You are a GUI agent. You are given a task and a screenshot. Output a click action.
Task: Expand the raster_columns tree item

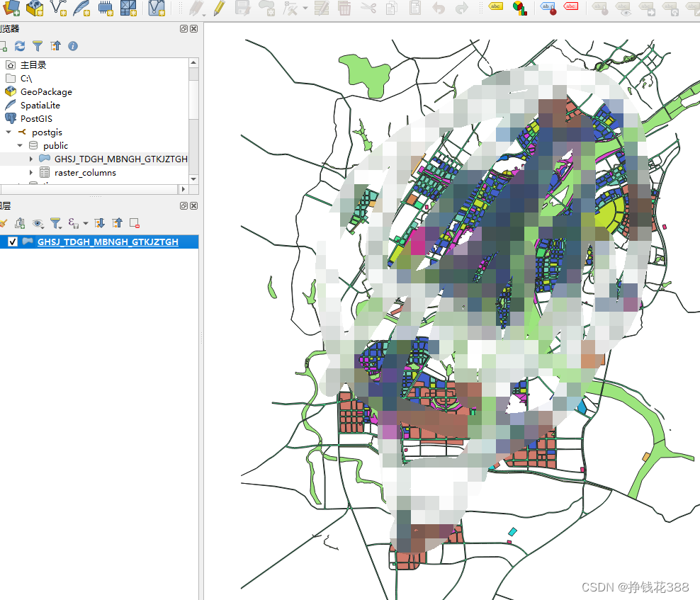[x=30, y=172]
